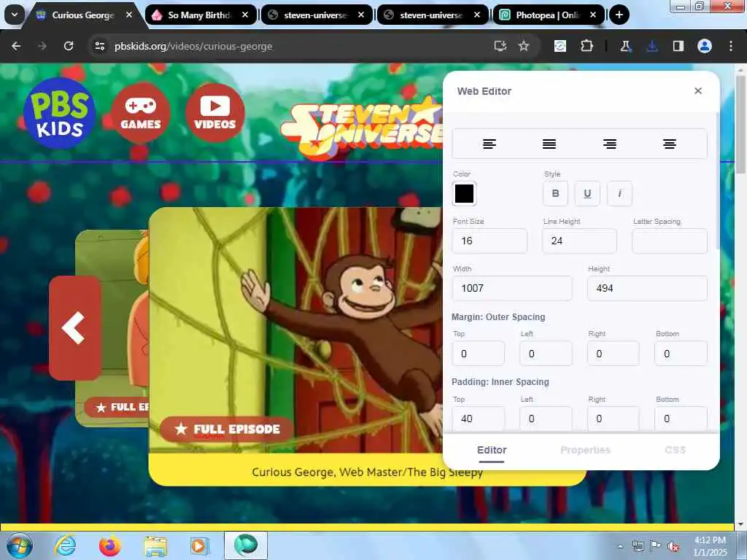Click the install app icon in address bar

coord(500,46)
